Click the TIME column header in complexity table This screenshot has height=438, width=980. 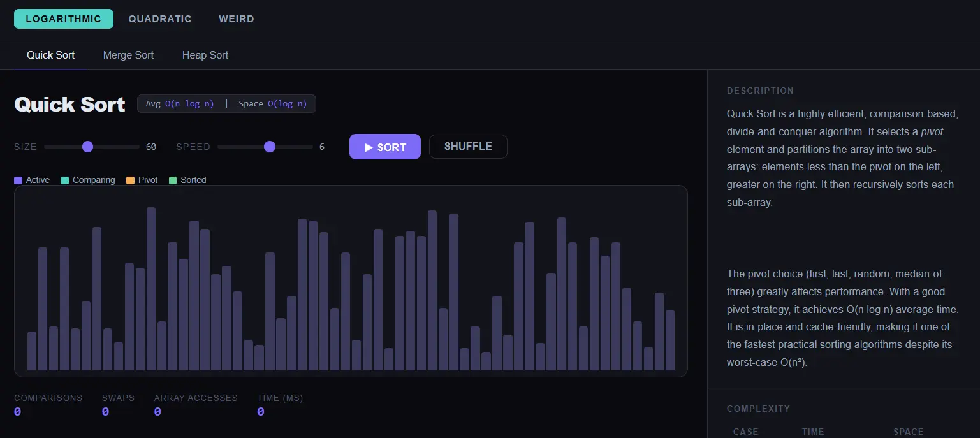tap(813, 432)
